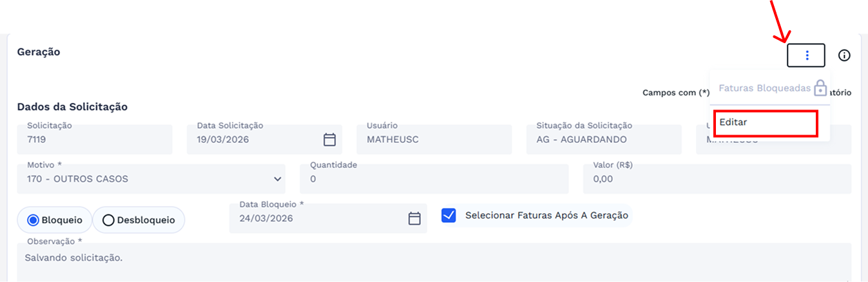Focus the Quantidade input field
Image resolution: width=868 pixels, height=282 pixels.
click(x=434, y=179)
